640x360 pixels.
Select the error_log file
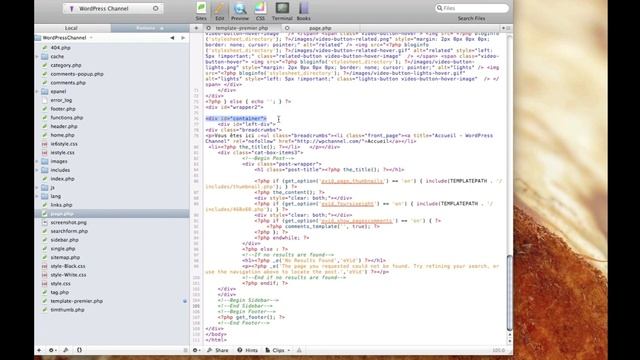[61, 100]
